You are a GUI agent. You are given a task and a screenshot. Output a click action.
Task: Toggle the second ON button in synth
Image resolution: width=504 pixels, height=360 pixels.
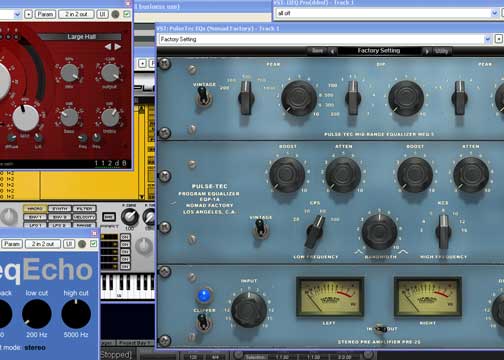125,244
